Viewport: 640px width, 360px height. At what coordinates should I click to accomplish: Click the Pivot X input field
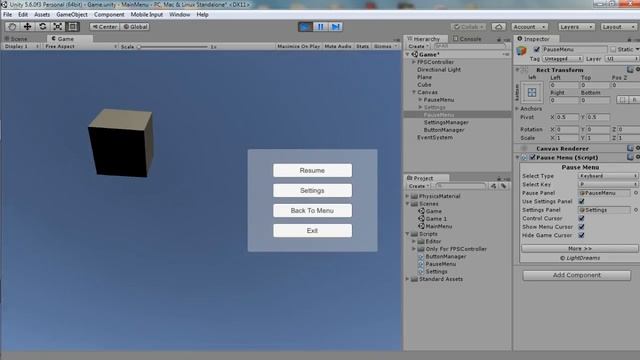[567, 117]
